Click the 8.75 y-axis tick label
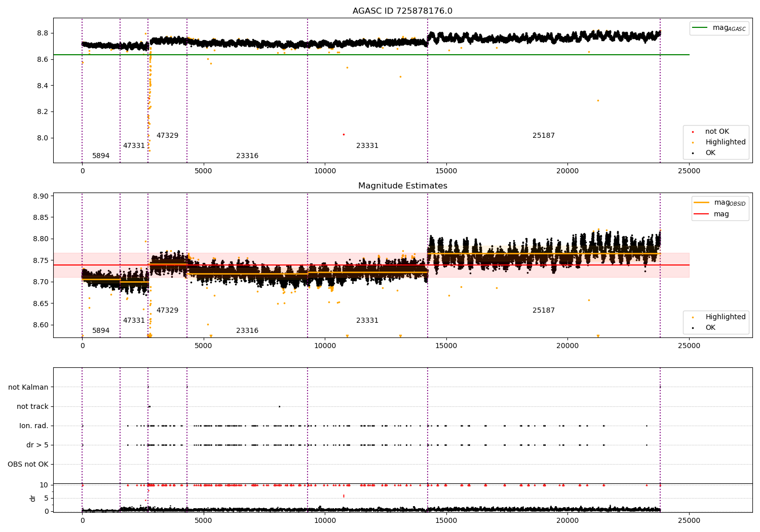The height and width of the screenshot is (532, 760). 40,261
